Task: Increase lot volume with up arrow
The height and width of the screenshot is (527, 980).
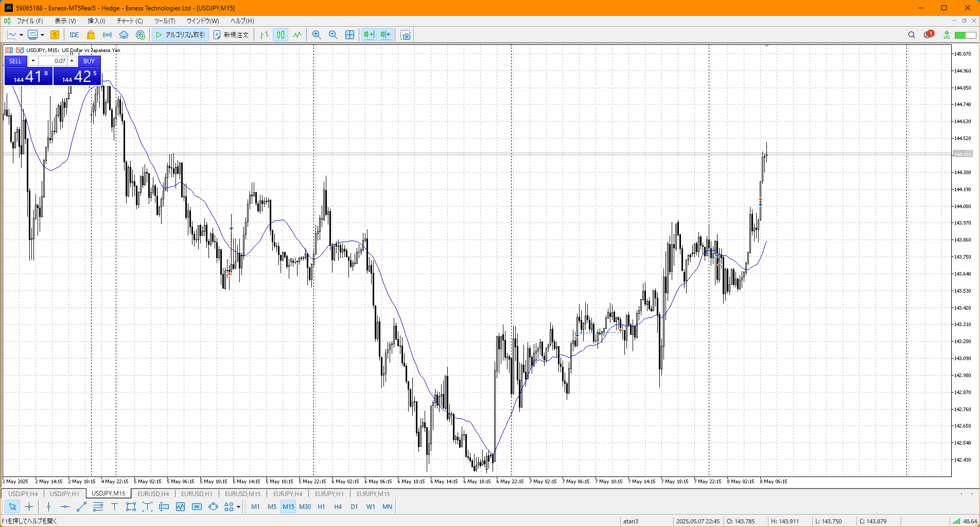Action: click(x=72, y=61)
